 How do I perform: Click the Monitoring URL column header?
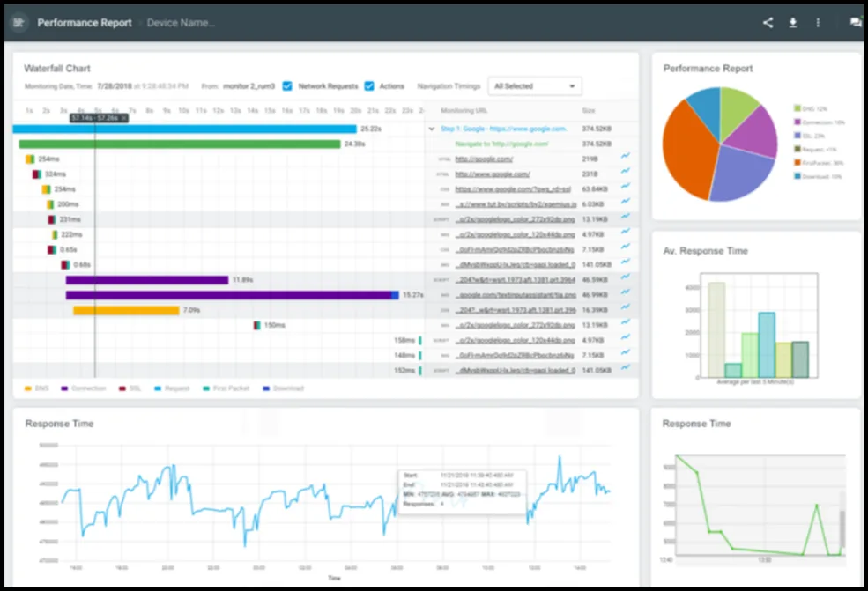tap(464, 111)
